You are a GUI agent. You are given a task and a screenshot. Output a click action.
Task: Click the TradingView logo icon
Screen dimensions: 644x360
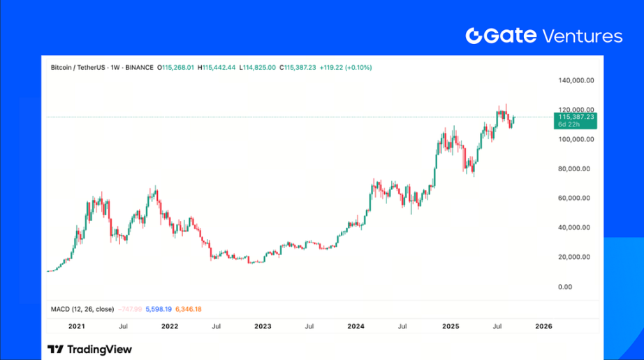[x=56, y=349]
